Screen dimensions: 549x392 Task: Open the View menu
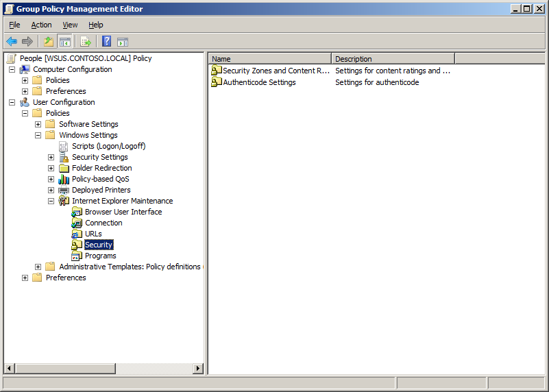click(x=70, y=25)
